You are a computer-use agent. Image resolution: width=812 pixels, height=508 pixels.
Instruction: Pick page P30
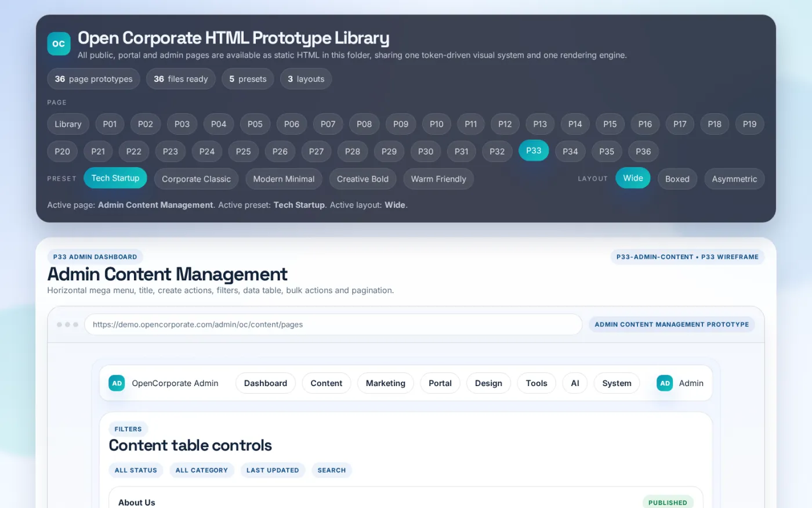pos(426,151)
